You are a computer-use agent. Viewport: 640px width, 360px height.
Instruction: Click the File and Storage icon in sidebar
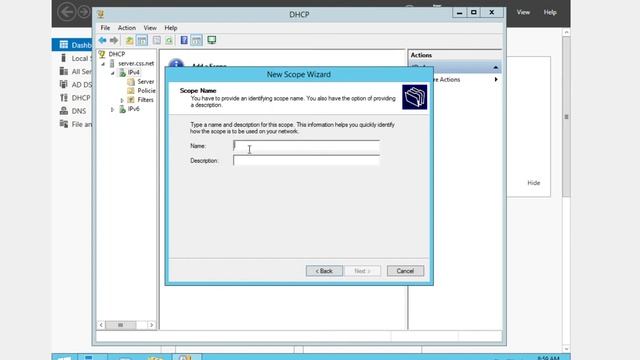[x=64, y=124]
